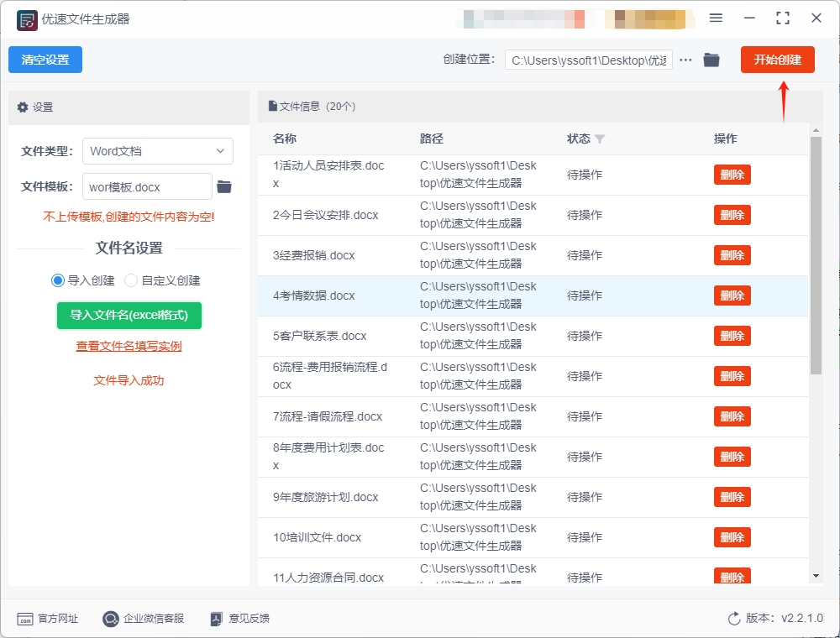Delete row 7流程-请假流程.docx
Viewport: 840px width, 638px height.
coord(732,416)
